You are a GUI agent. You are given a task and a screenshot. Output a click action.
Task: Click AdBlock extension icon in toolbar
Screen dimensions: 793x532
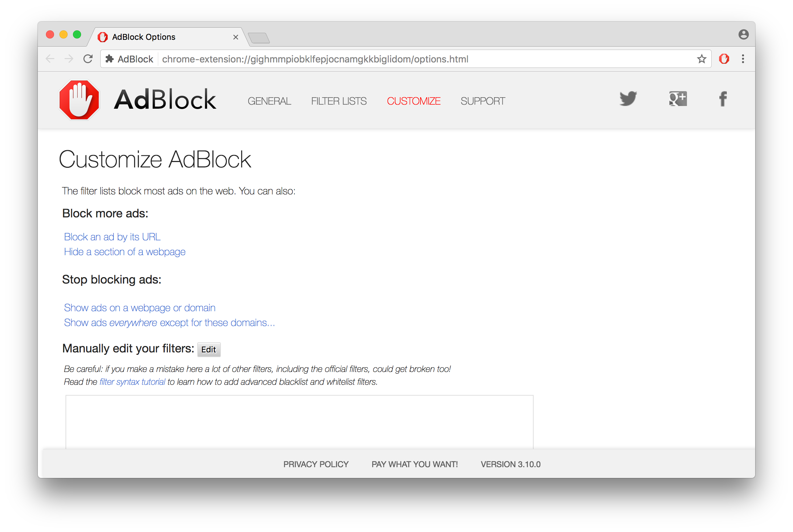point(724,59)
